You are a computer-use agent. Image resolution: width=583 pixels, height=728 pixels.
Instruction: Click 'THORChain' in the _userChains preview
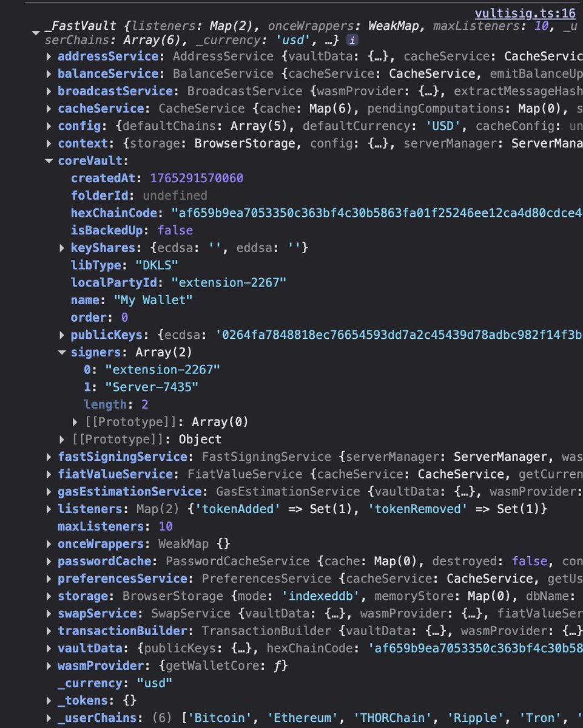pyautogui.click(x=393, y=718)
